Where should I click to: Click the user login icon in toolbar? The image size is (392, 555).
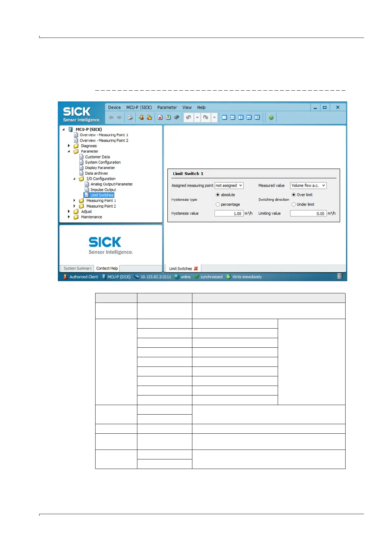click(141, 117)
